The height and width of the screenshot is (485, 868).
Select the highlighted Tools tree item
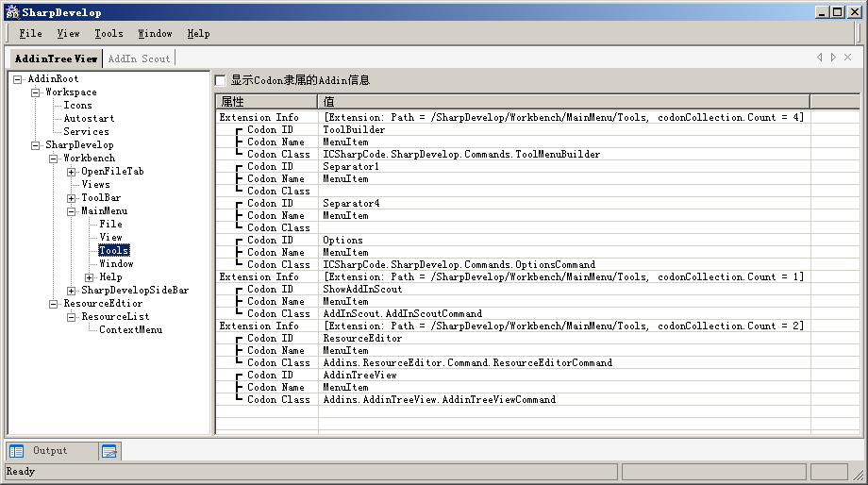[x=114, y=251]
